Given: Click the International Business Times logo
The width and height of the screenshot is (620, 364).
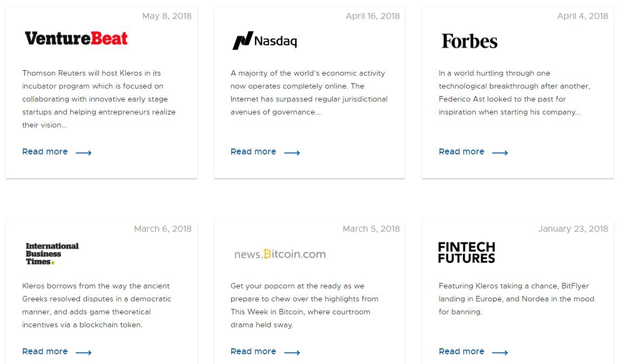Looking at the screenshot, I should (x=52, y=253).
